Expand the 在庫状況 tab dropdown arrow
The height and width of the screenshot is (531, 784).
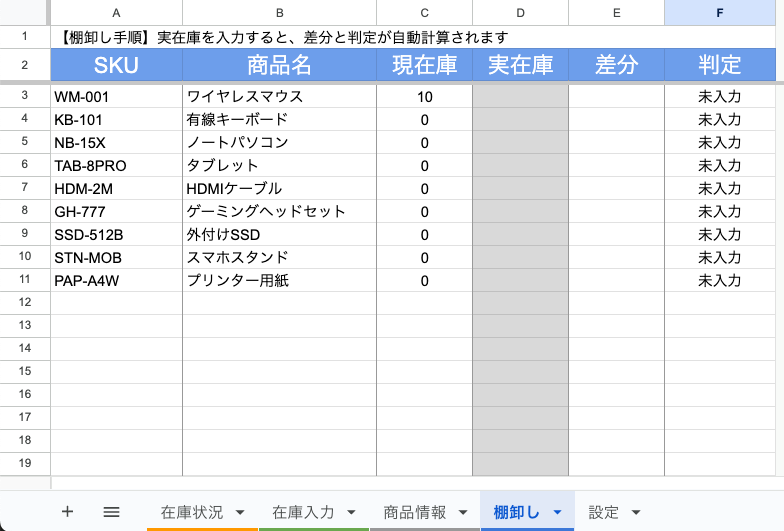(x=243, y=513)
